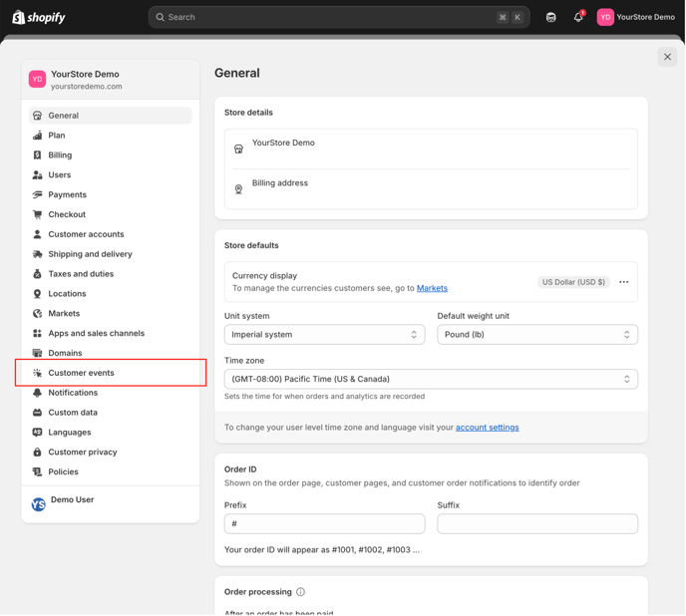Click the Customer events cursor icon
Screen dimensions: 686x616
[38, 373]
